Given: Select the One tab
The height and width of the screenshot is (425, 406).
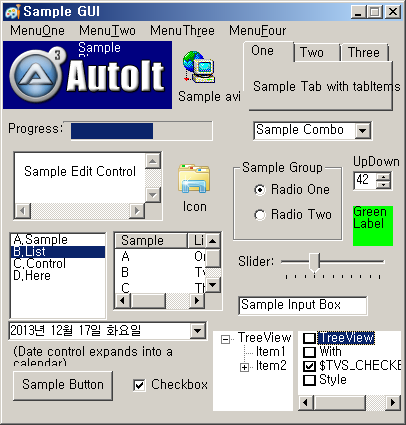Looking at the screenshot, I should pos(268,51).
